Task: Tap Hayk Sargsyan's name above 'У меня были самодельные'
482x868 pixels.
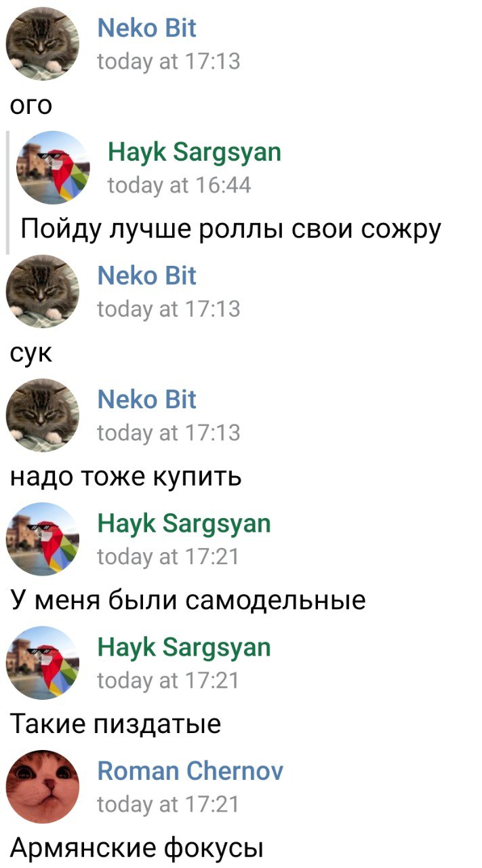Action: tap(184, 524)
